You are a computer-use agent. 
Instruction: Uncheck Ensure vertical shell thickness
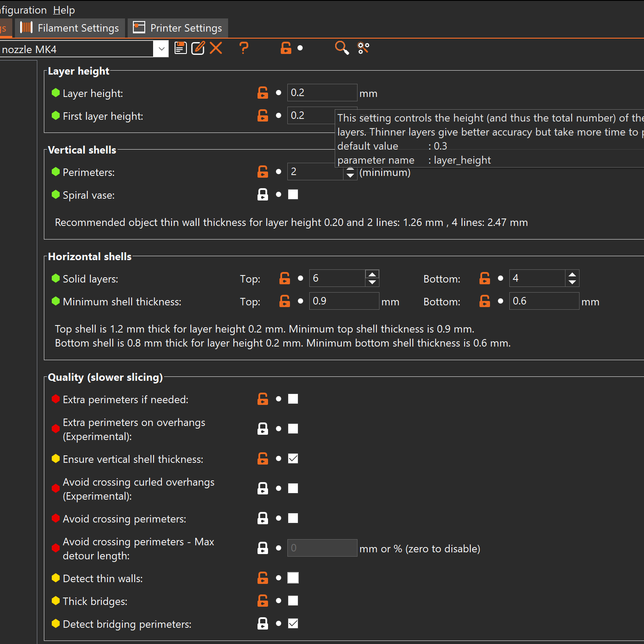[x=293, y=458]
